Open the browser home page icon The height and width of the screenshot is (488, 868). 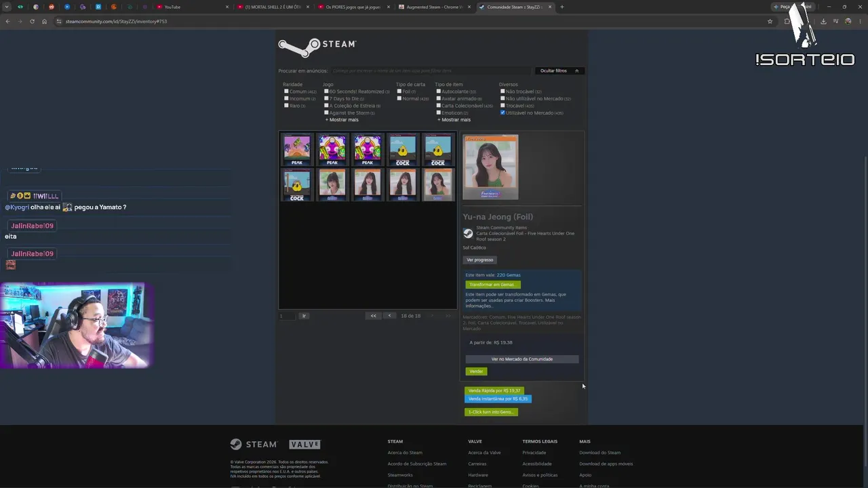tap(44, 21)
